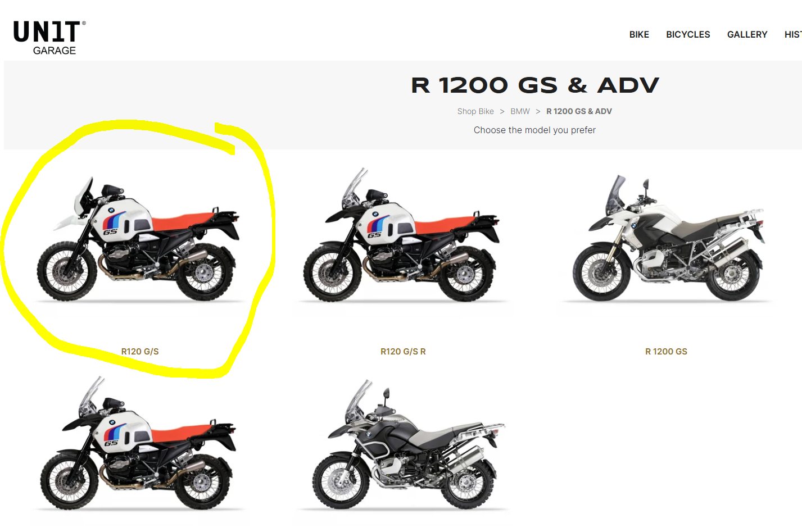Open the partially visible HIST menu item

pyautogui.click(x=793, y=35)
